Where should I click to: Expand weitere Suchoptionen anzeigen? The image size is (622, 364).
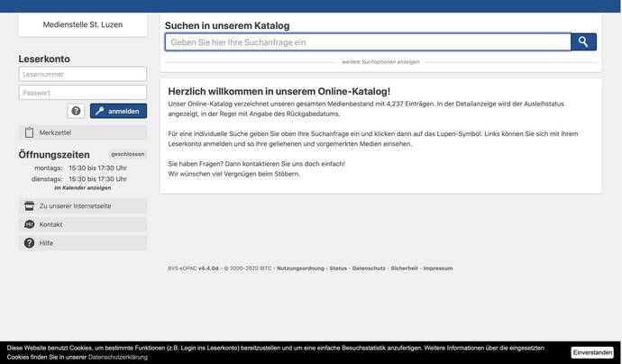click(x=380, y=62)
